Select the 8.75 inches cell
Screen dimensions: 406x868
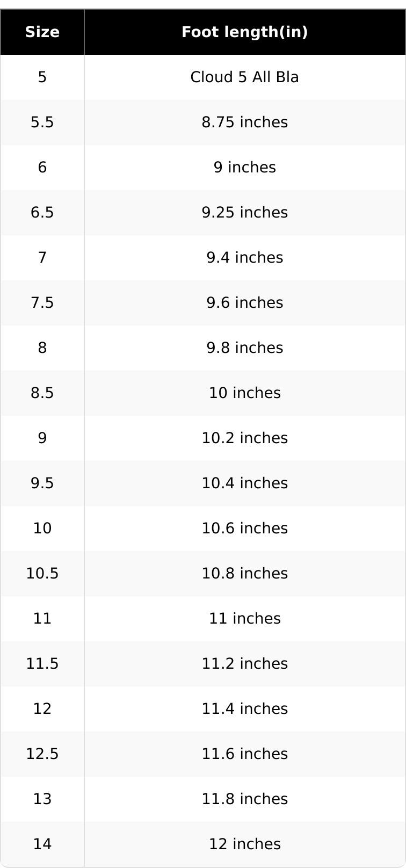[244, 122]
